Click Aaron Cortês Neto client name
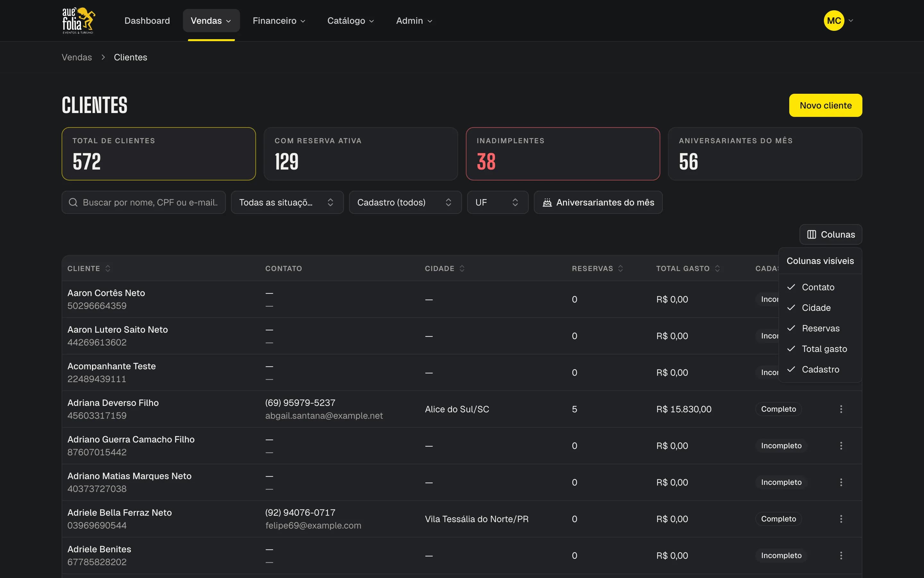 tap(106, 293)
